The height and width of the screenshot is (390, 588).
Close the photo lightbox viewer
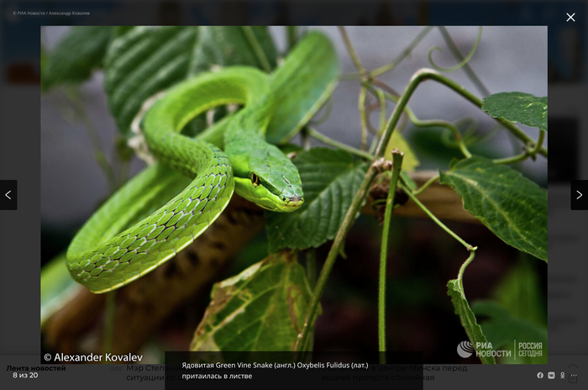point(570,18)
